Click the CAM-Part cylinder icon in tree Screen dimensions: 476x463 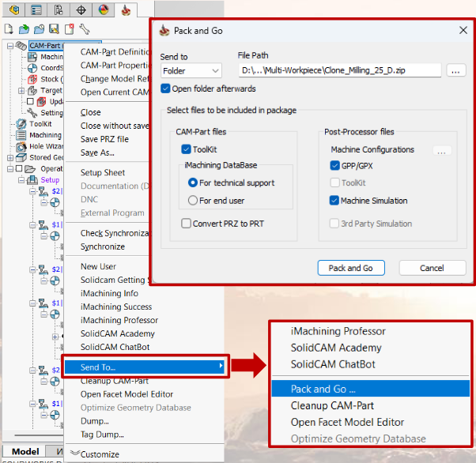(21, 46)
